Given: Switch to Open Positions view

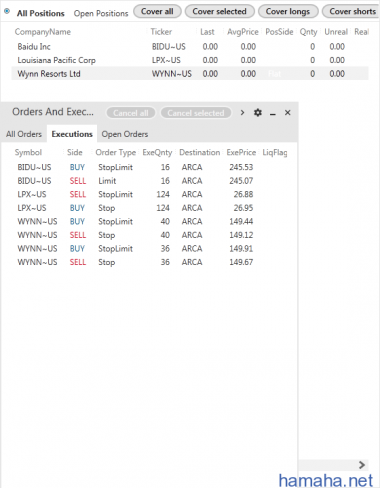Looking at the screenshot, I should pyautogui.click(x=101, y=13).
